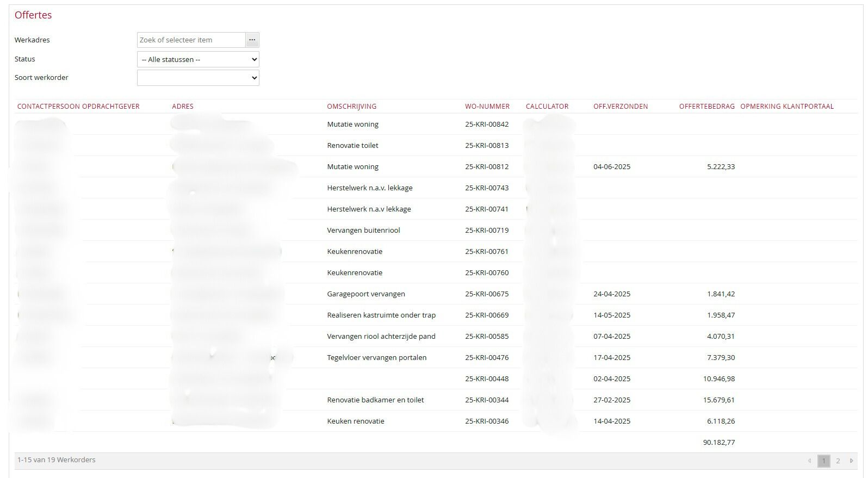Click the Offertes page title
This screenshot has width=868, height=478.
[33, 15]
